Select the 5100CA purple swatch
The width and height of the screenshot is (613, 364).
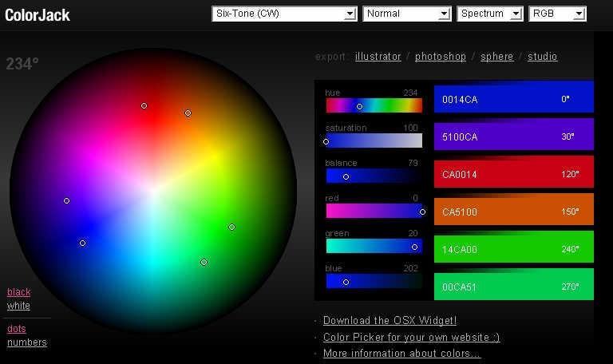(x=514, y=134)
